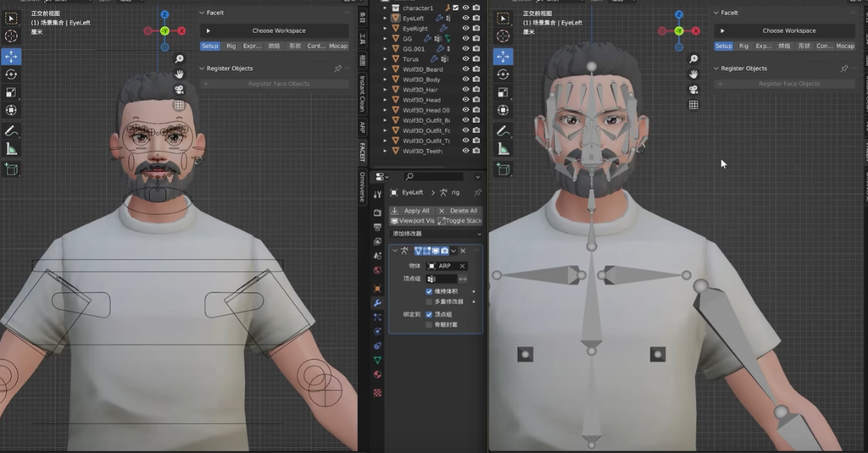Screen dimensions: 868x453
Task: Click the zoom magnifier in right viewport
Action: (693, 58)
